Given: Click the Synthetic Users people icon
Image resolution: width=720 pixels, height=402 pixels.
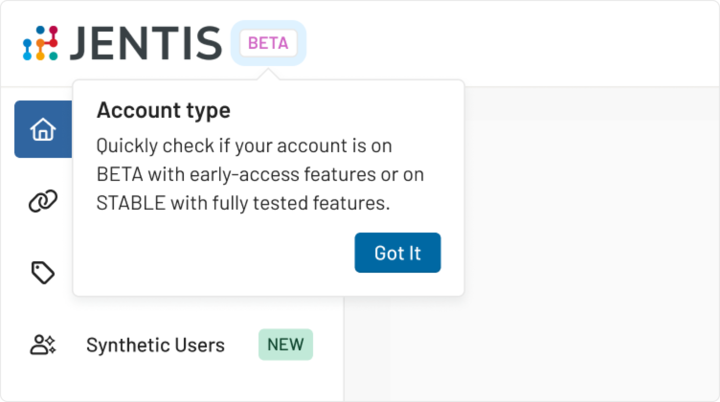Looking at the screenshot, I should [x=42, y=345].
